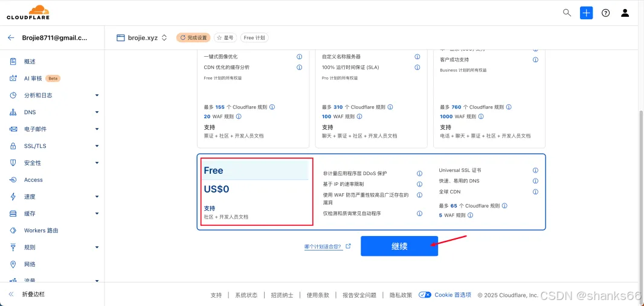Click info icon beside 最多 65 个 Cloudflare 规则

click(x=505, y=206)
